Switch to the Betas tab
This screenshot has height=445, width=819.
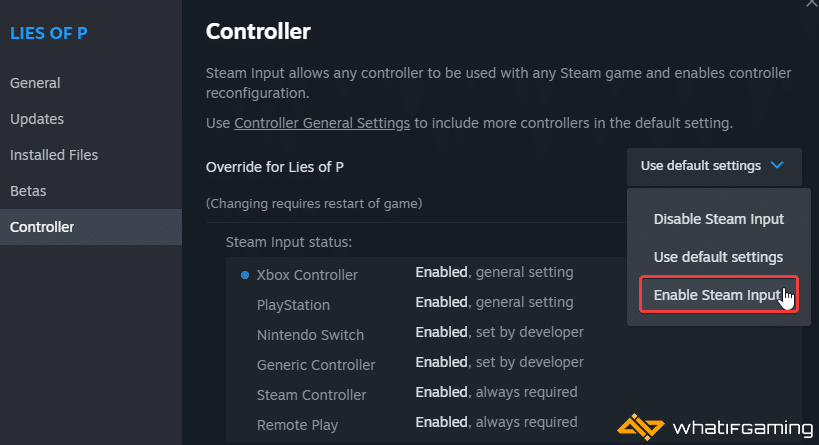[x=28, y=191]
